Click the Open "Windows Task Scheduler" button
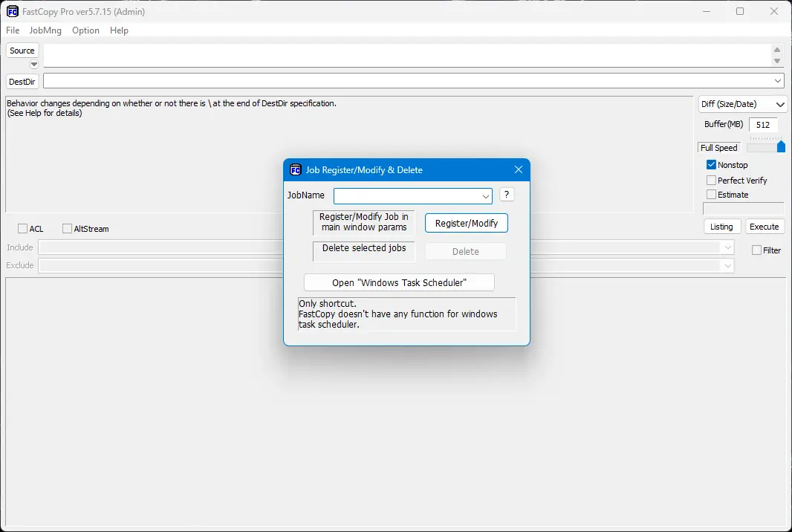 (399, 282)
